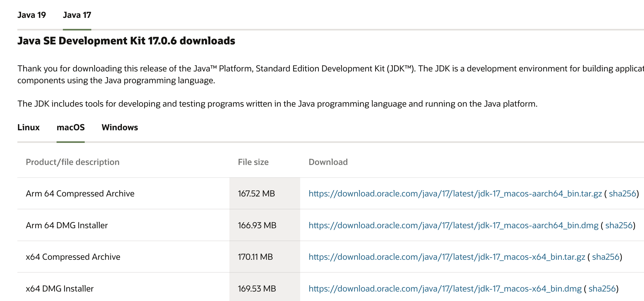Switch to the Java 19 tab
The image size is (644, 301).
pos(32,15)
